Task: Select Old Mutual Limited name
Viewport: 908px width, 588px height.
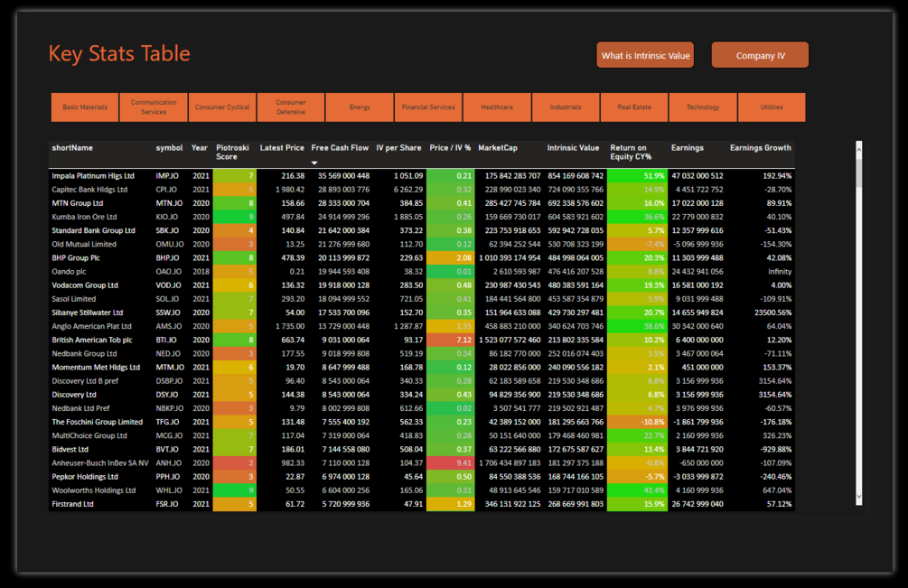Action: (84, 244)
